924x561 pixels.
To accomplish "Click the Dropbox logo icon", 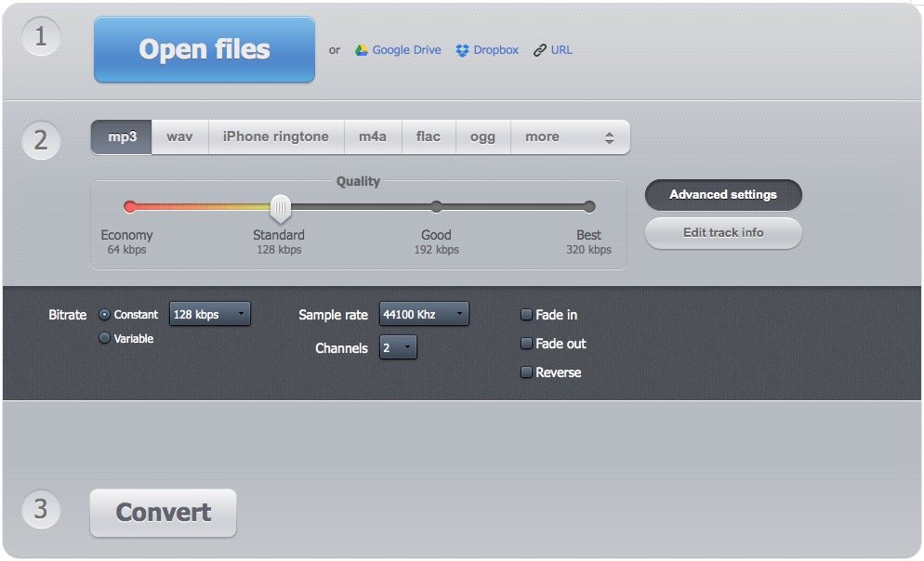I will (462, 51).
